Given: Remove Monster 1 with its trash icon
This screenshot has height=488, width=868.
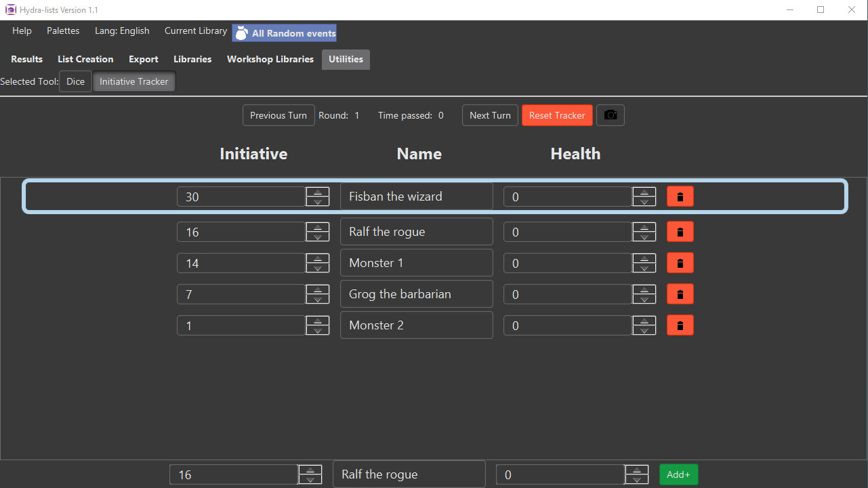Looking at the screenshot, I should (680, 262).
